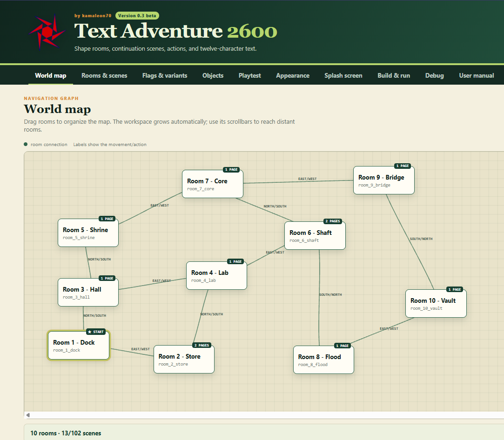
Task: Select the Room 5 - Shrine node
Action: (88, 233)
